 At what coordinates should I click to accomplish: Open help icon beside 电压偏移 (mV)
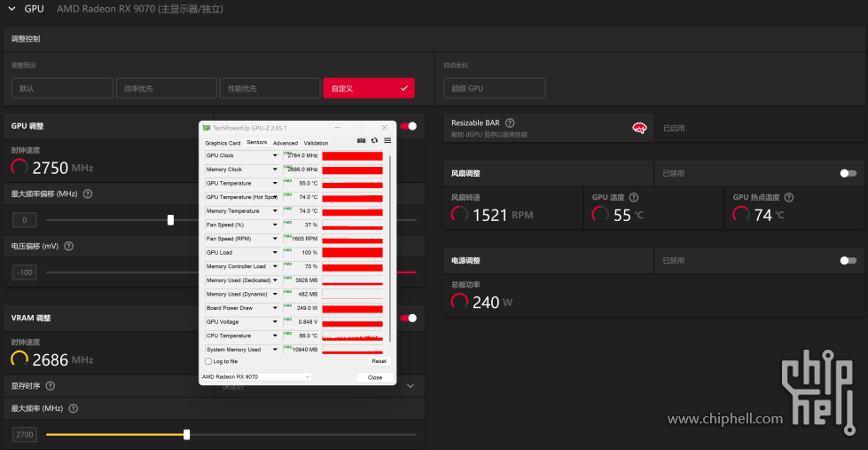tap(68, 246)
